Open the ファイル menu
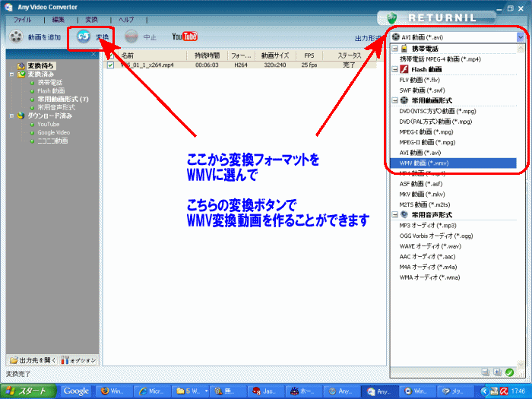 point(22,20)
